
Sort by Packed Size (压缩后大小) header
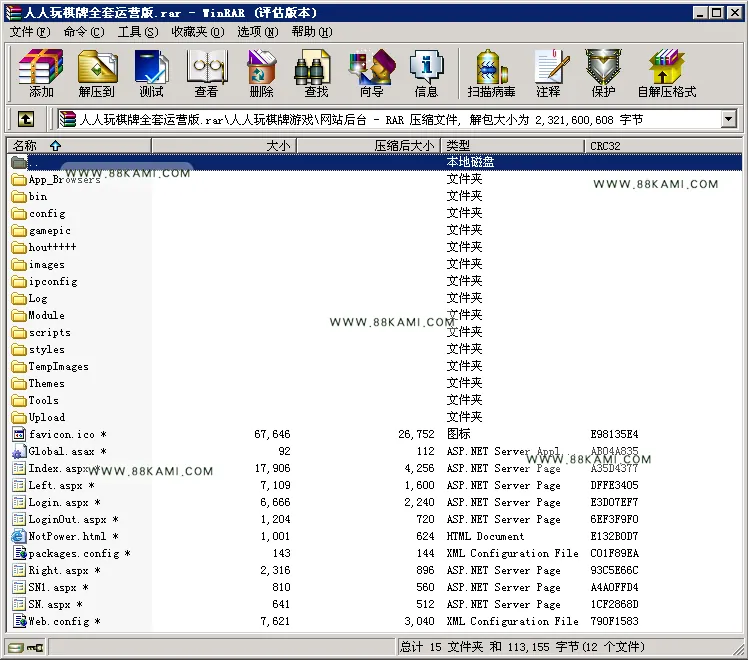368,145
